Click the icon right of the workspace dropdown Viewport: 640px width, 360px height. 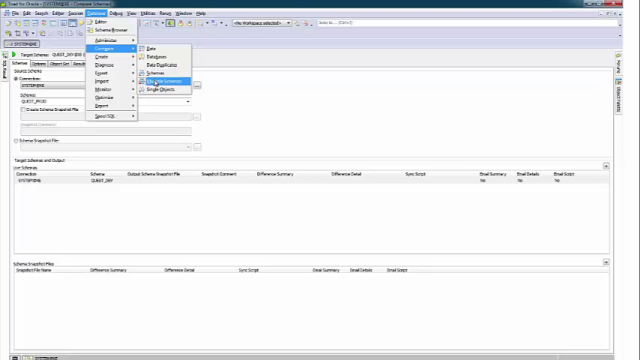click(x=297, y=23)
